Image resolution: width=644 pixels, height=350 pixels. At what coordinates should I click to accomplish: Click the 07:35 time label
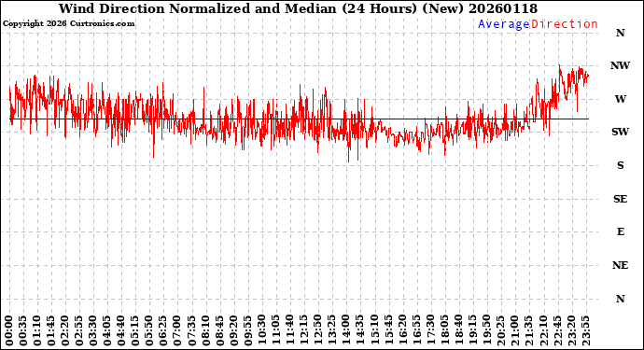tap(191, 331)
